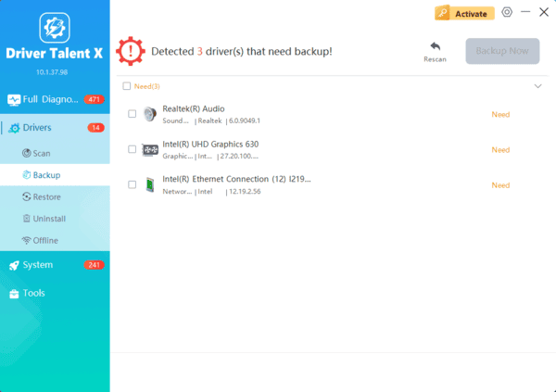Viewport: 556px width, 392px height.
Task: Click the Need(3) group label
Action: (x=146, y=86)
